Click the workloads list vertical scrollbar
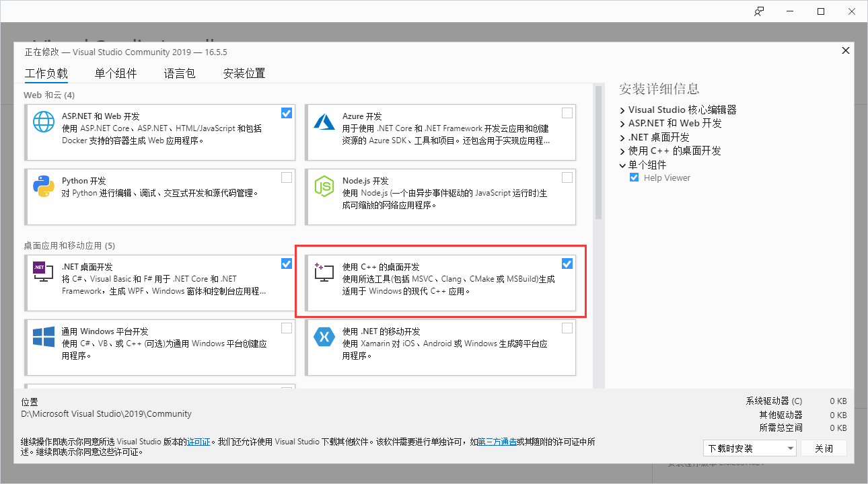868x484 pixels. pyautogui.click(x=598, y=153)
